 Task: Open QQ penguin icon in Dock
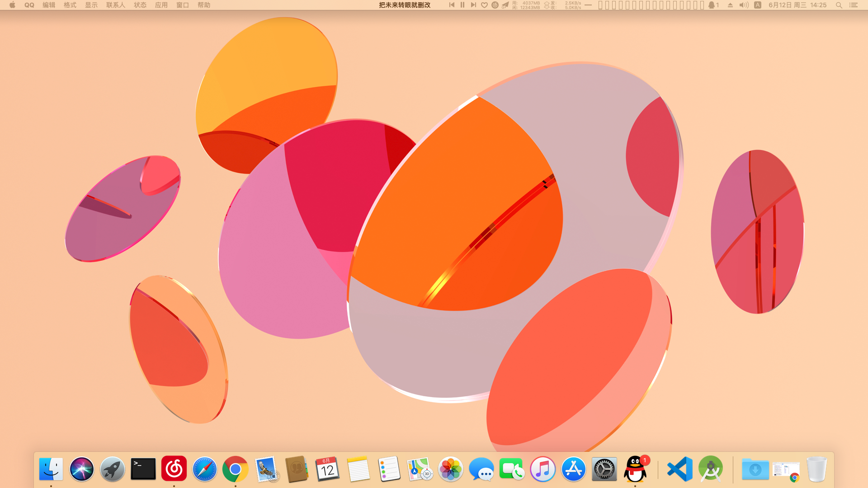tap(635, 469)
